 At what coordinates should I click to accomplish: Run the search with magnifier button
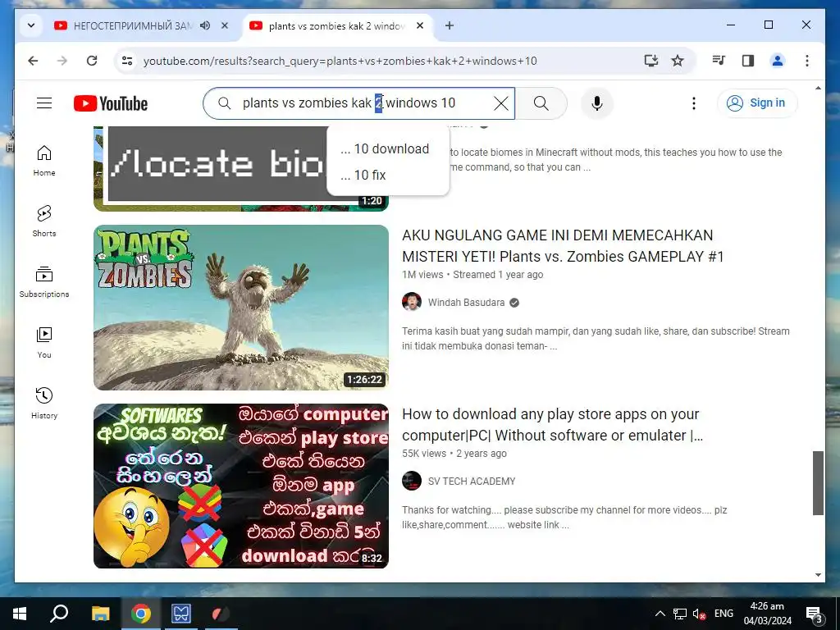pyautogui.click(x=541, y=103)
